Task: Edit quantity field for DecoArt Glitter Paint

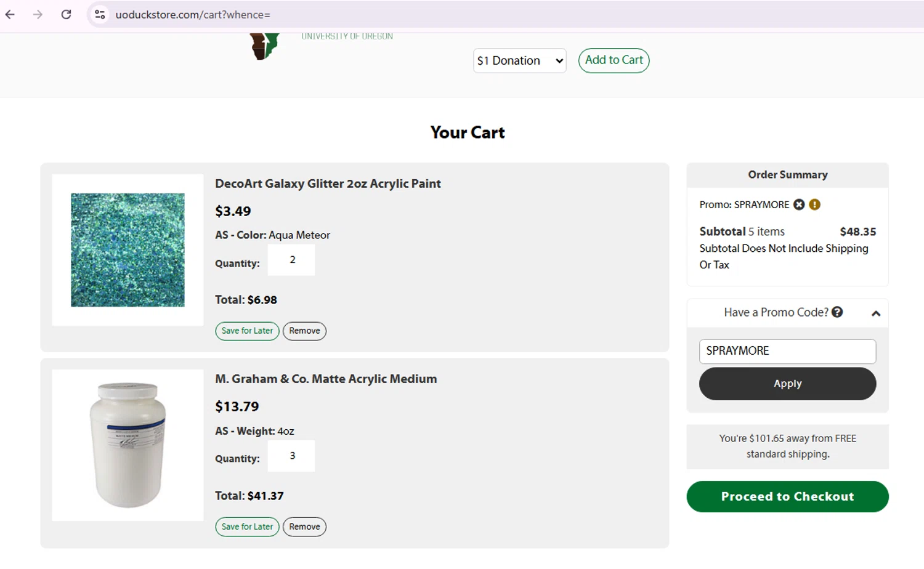Action: [x=291, y=260]
